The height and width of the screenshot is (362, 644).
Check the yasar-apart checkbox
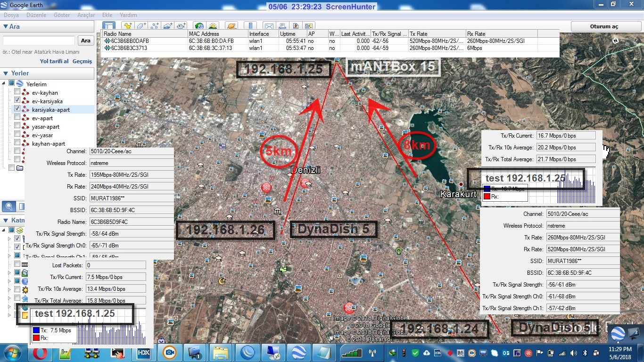click(x=17, y=126)
